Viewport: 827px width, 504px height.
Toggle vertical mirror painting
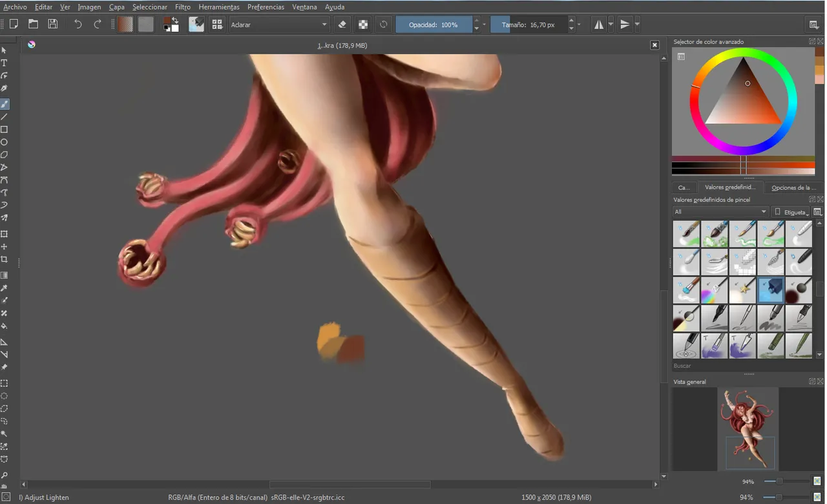[x=624, y=25]
